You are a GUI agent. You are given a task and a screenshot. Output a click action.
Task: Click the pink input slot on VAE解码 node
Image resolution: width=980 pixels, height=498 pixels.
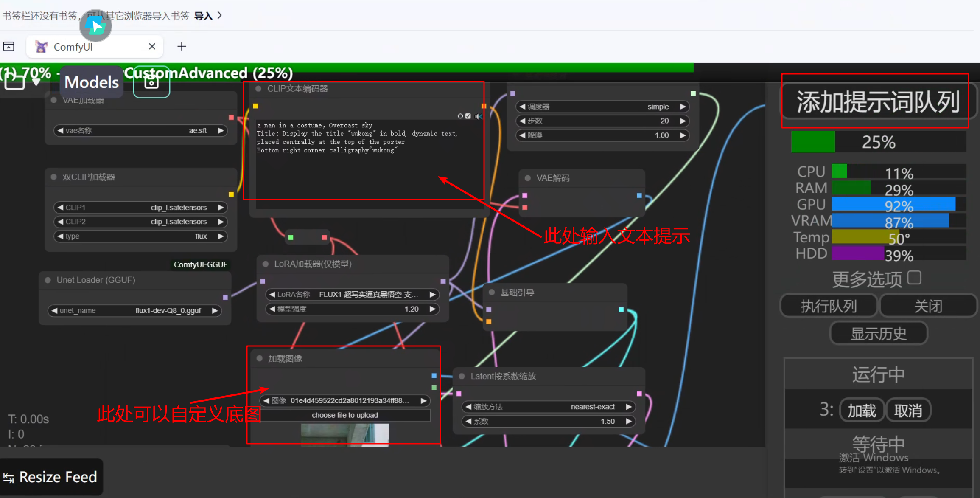(x=525, y=195)
